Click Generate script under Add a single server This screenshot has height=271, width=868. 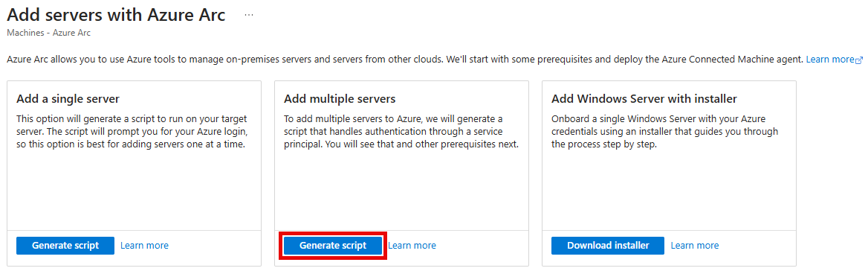coord(65,246)
